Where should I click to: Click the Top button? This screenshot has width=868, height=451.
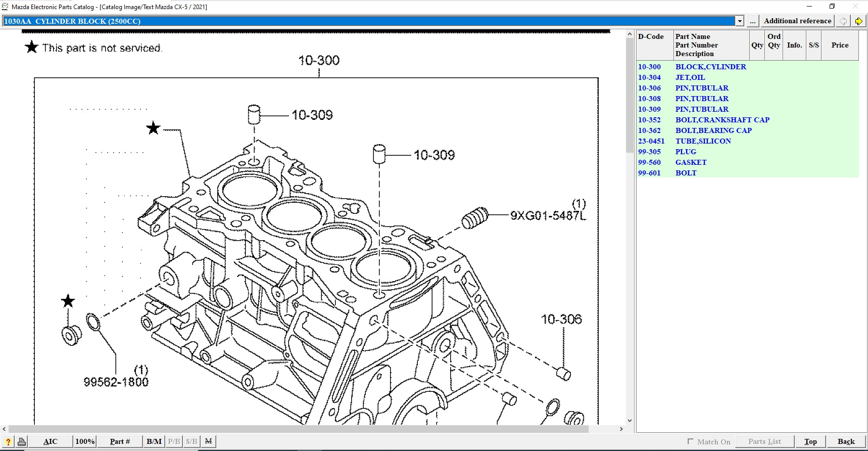(x=810, y=441)
